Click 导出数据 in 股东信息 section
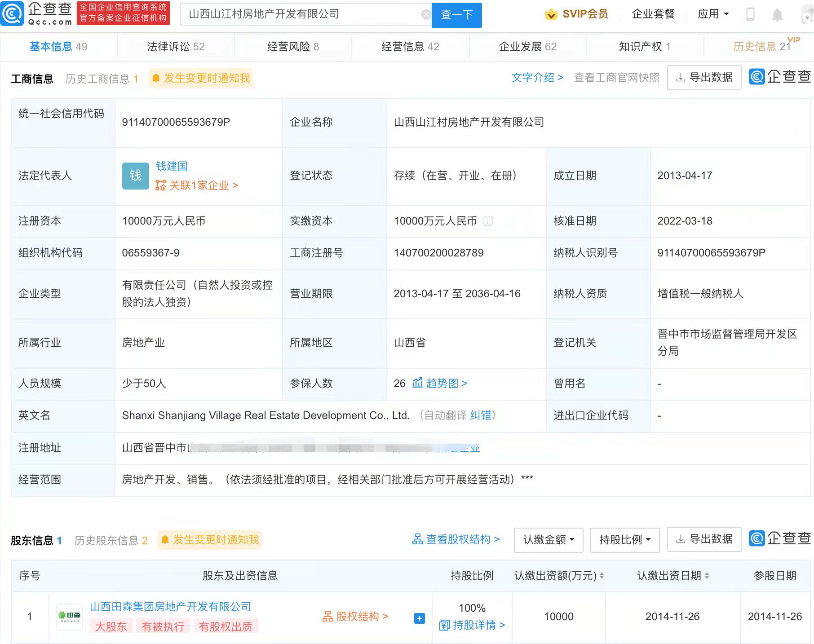The width and height of the screenshot is (814, 644). click(x=704, y=539)
